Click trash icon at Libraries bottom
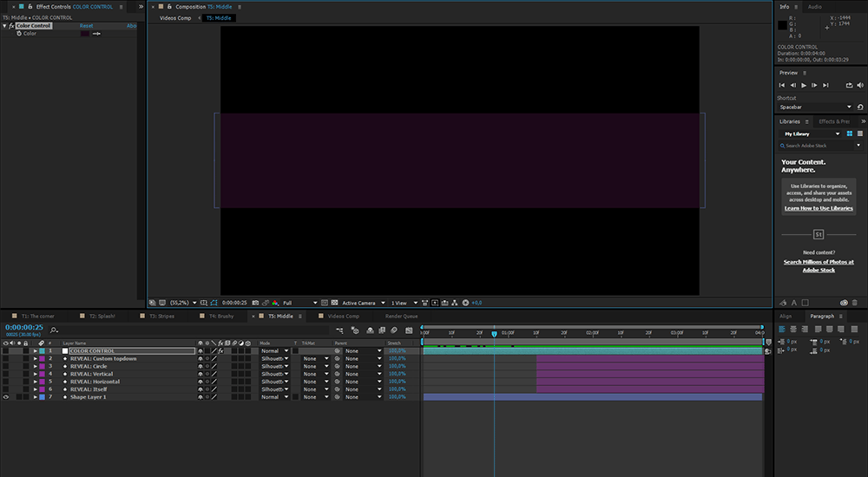The image size is (868, 477). click(855, 303)
